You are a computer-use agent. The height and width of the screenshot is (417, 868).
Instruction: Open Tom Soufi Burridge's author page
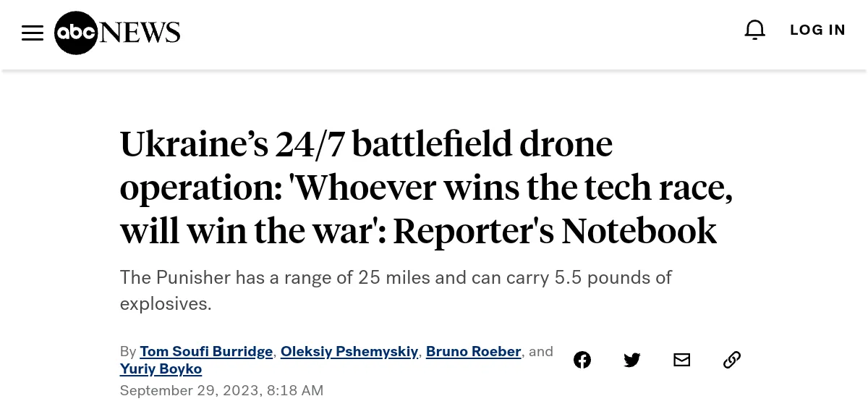pyautogui.click(x=206, y=351)
